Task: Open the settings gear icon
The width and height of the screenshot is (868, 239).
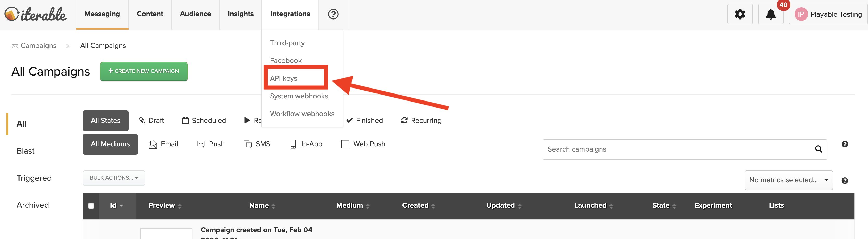Action: 740,14
